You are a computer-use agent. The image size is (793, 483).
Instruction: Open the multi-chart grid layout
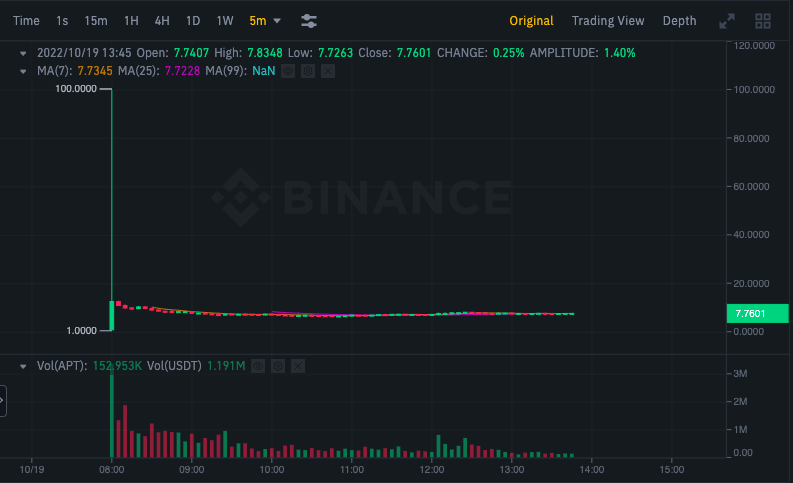click(x=763, y=21)
